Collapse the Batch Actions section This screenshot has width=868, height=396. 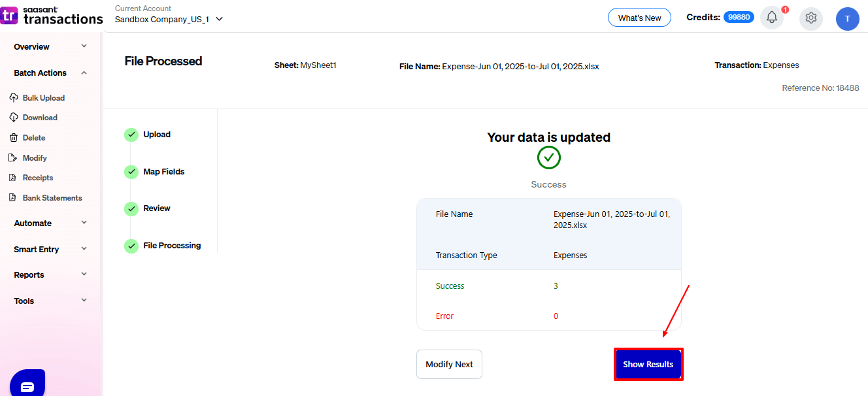(84, 73)
